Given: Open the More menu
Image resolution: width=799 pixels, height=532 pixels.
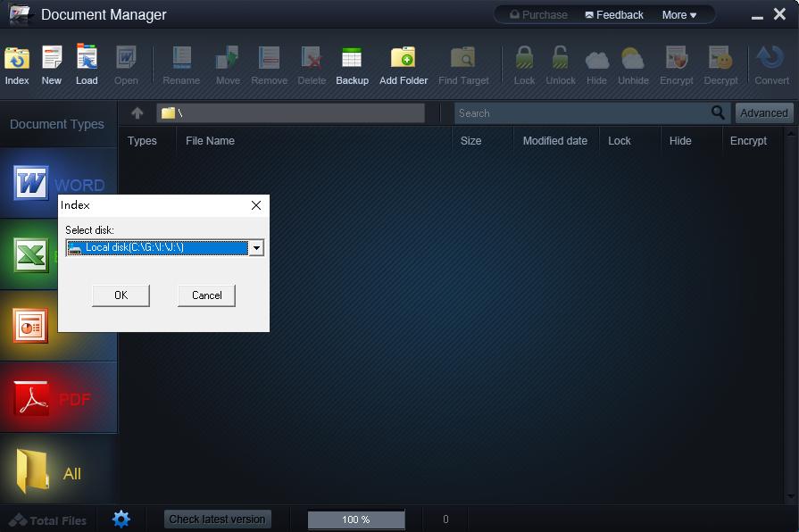Looking at the screenshot, I should (678, 15).
